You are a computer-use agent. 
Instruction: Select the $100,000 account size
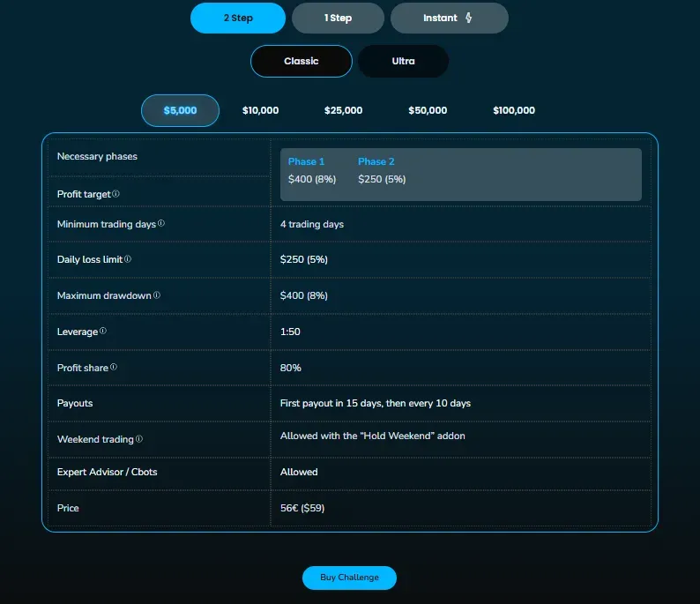click(514, 111)
